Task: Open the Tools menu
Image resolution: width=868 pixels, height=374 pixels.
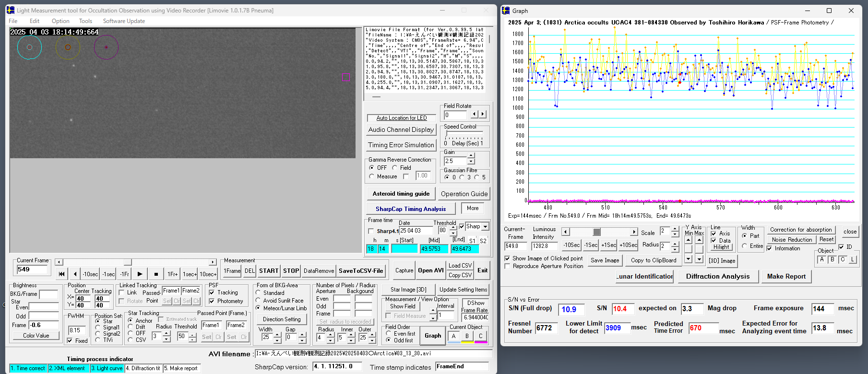Action: tap(85, 21)
